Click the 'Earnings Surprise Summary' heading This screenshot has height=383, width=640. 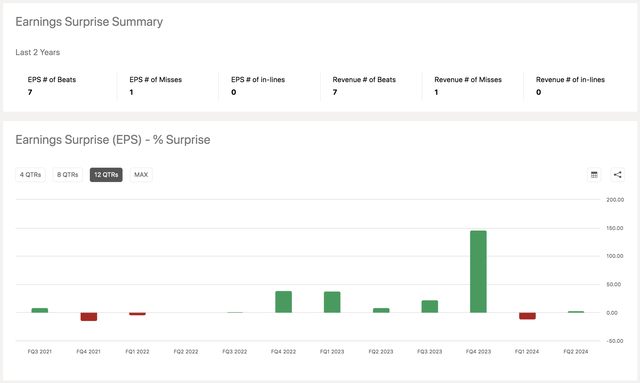[89, 22]
